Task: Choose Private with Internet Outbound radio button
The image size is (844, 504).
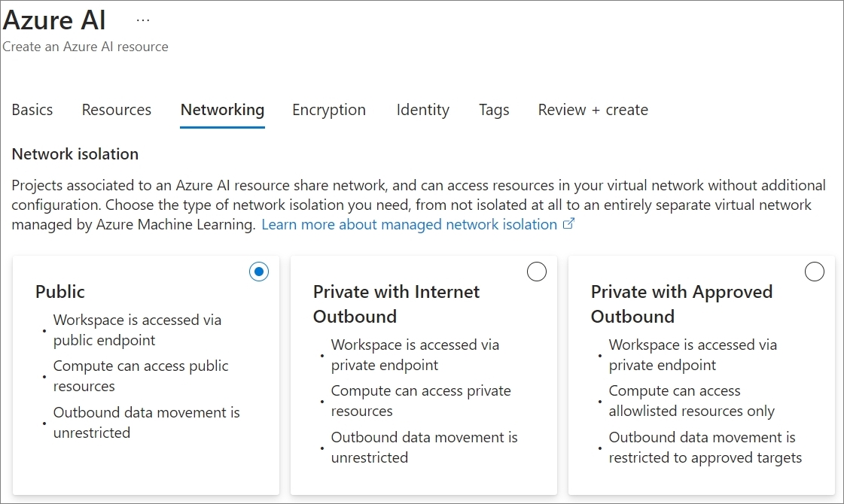Action: [x=537, y=272]
